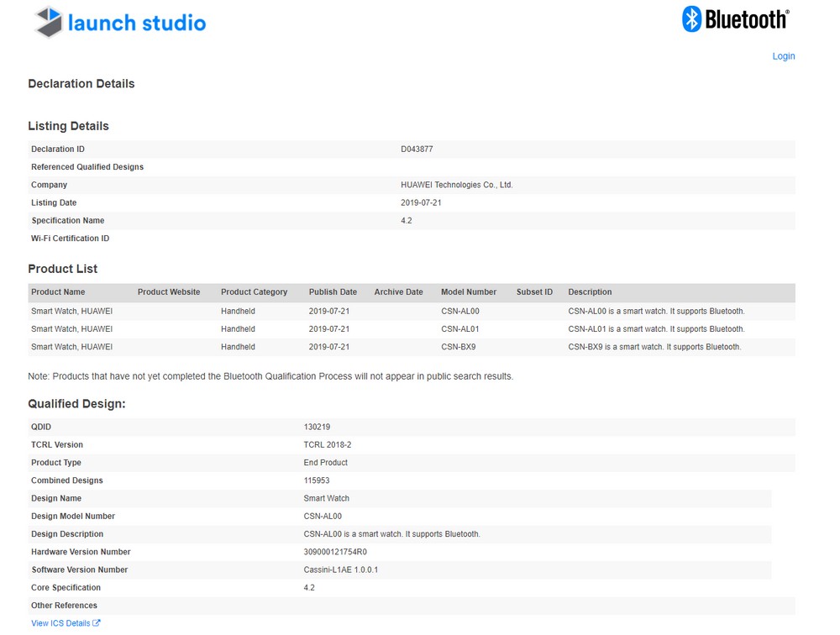Click the CSN-AL01 description cell
Screen dimensions: 840x635
[656, 329]
